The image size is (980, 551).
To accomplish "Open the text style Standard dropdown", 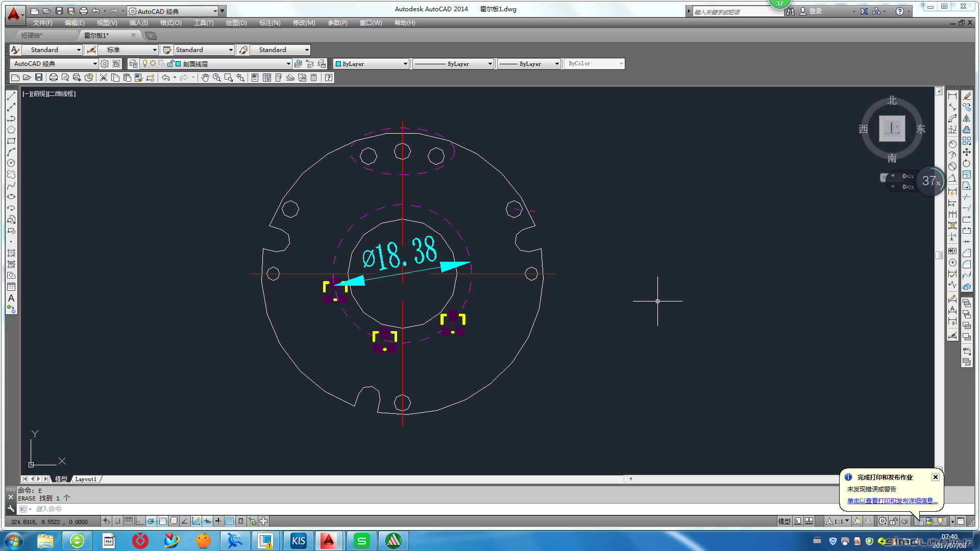I will 52,50.
